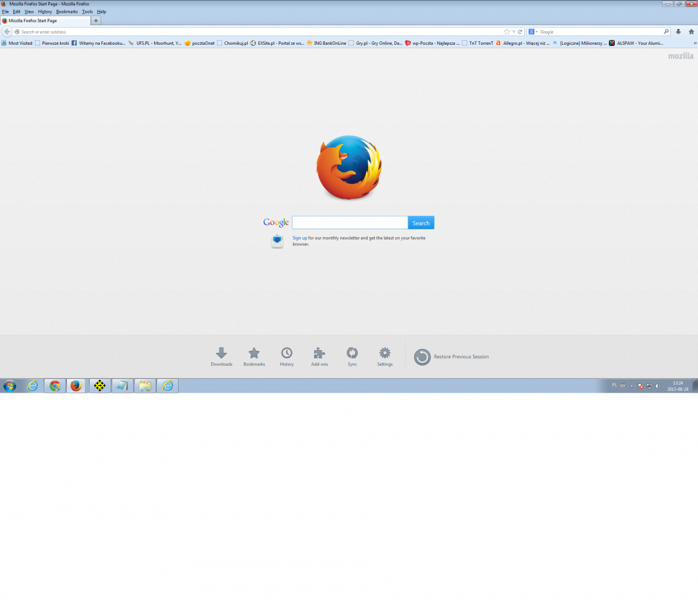698x616 pixels.
Task: Open ING BankOnLine bookmark
Action: coord(326,43)
